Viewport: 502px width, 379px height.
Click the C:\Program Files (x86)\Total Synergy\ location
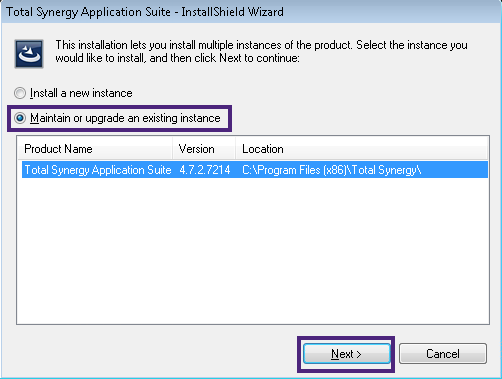(x=332, y=170)
